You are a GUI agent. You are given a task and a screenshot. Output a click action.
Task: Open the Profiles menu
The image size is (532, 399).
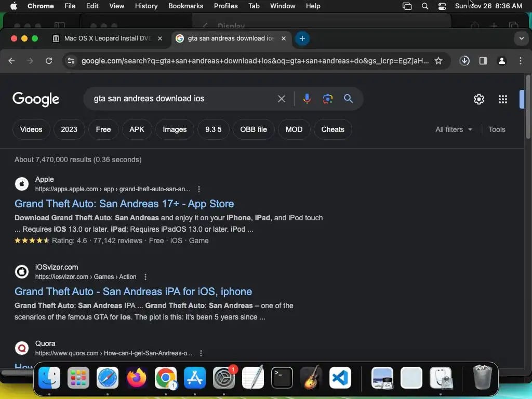(x=225, y=6)
